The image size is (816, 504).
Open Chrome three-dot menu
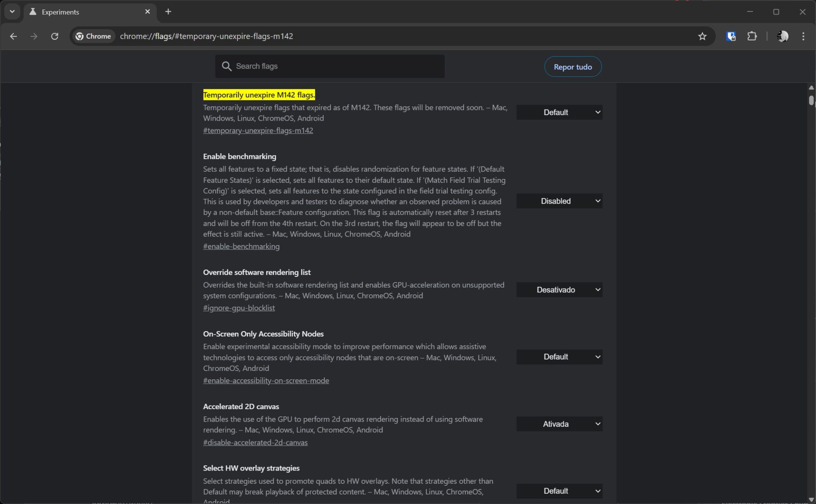coord(803,36)
